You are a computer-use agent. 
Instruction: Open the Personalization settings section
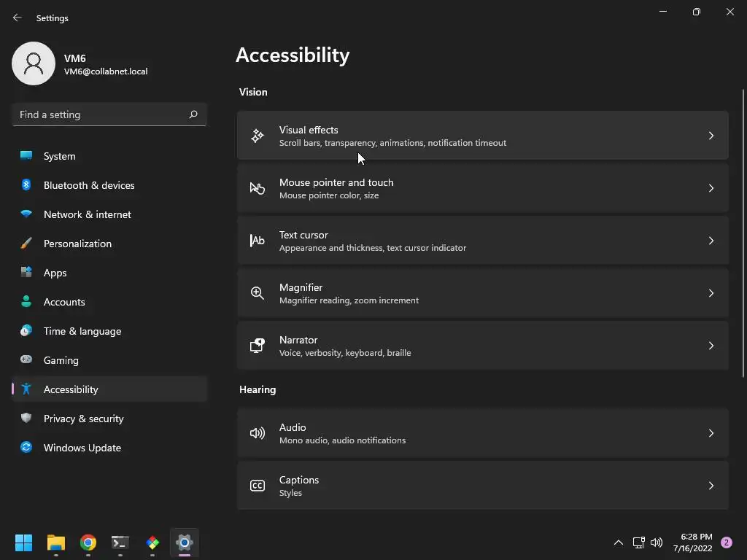click(77, 244)
